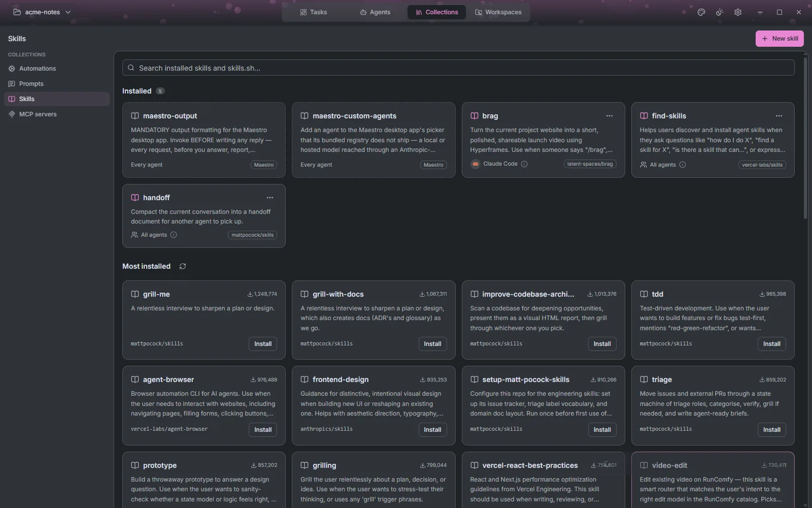Screen dimensions: 812x508
Task: Show info icon on handoff All agents
Action: tap(174, 235)
